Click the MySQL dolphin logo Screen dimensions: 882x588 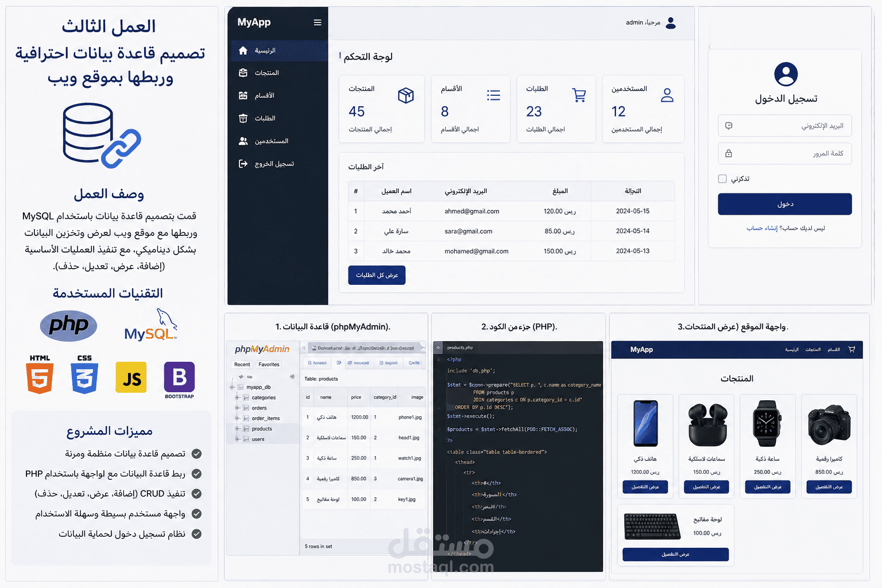[x=151, y=326]
